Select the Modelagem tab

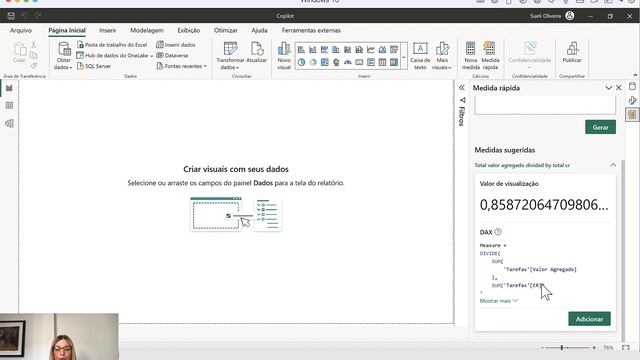point(147,30)
